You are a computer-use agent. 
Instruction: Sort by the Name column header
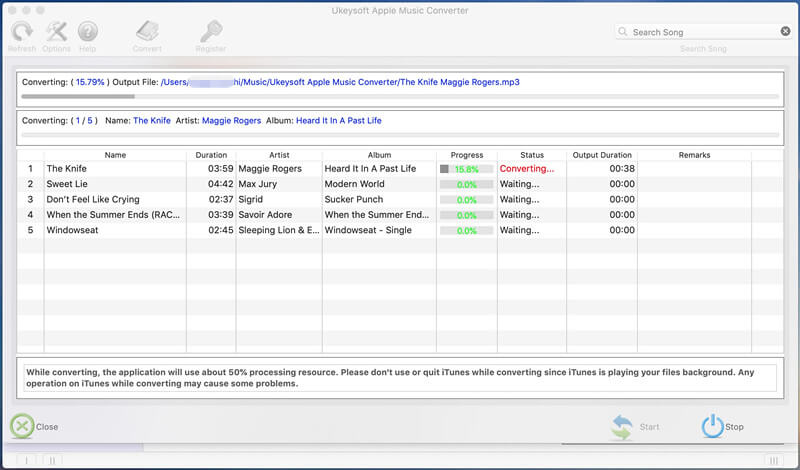(115, 155)
